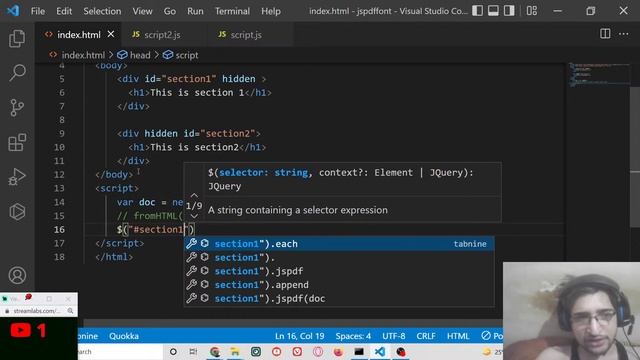This screenshot has width=640, height=360.
Task: Accept the section1").each tabnine suggestion
Action: coord(339,244)
